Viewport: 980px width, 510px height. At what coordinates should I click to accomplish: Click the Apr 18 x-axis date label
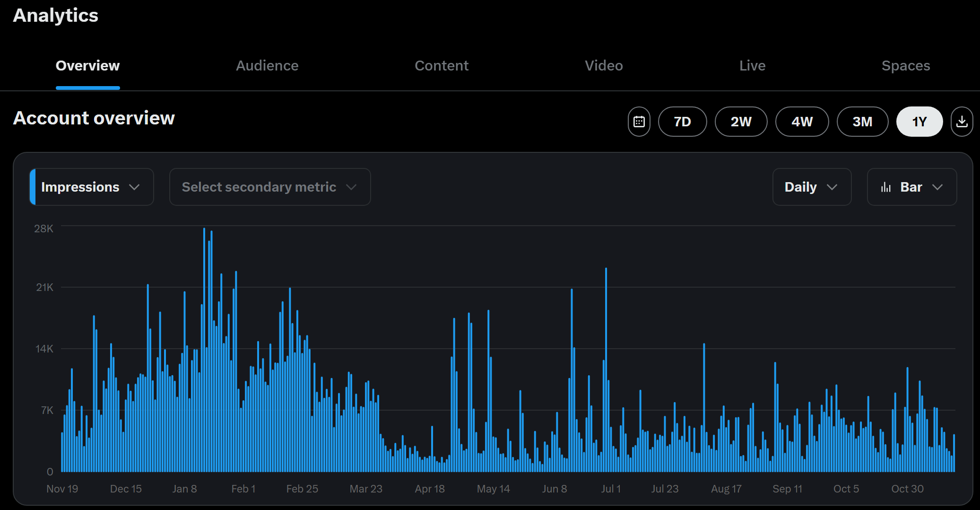430,489
